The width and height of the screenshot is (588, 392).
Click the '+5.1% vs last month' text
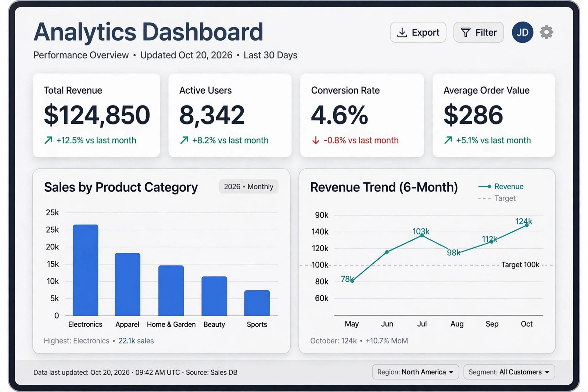(494, 140)
